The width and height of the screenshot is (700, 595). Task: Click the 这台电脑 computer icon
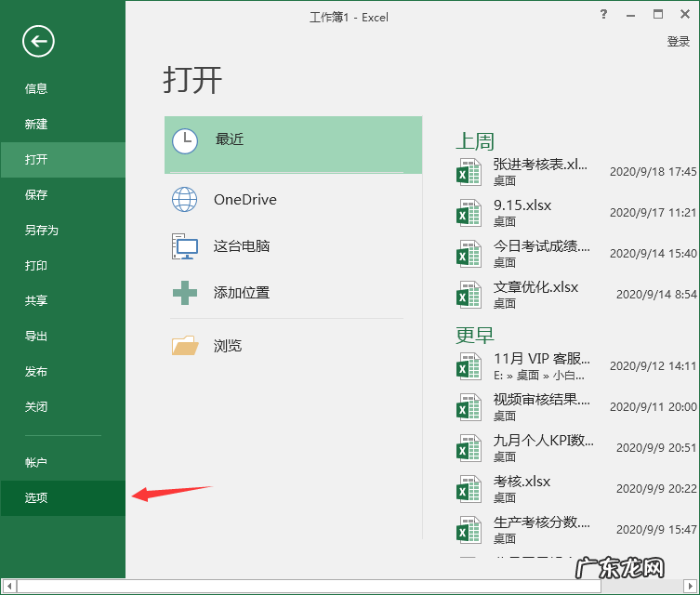[x=184, y=246]
